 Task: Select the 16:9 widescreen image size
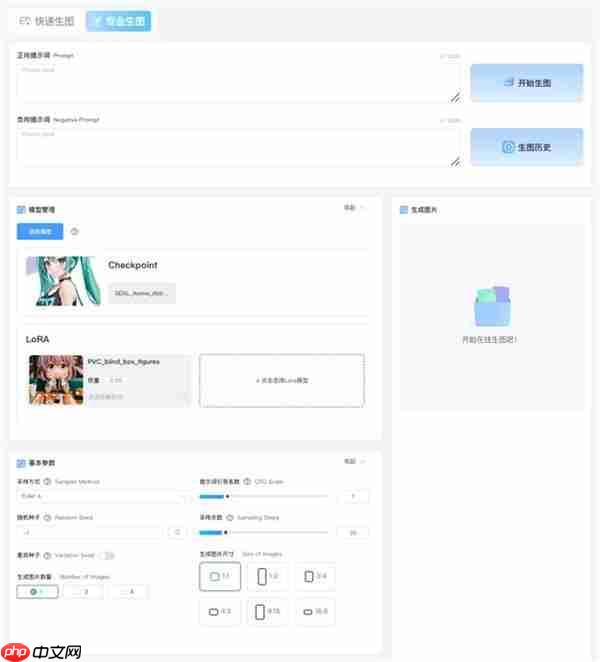click(314, 611)
